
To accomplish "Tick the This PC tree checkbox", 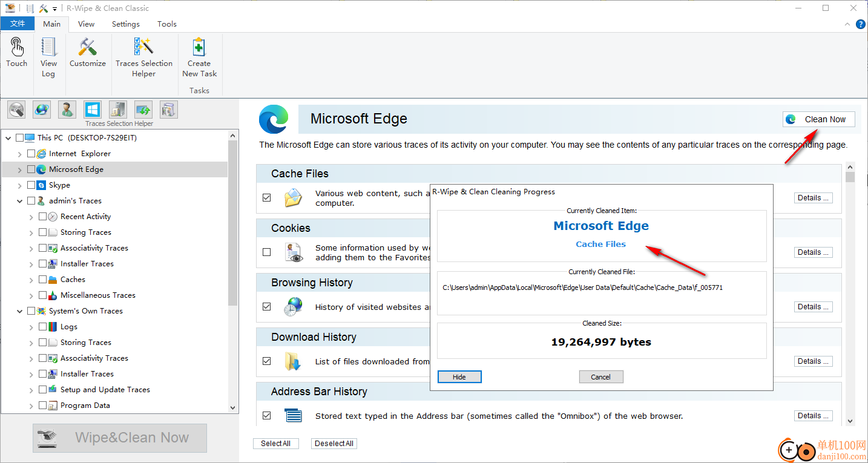I will point(19,138).
